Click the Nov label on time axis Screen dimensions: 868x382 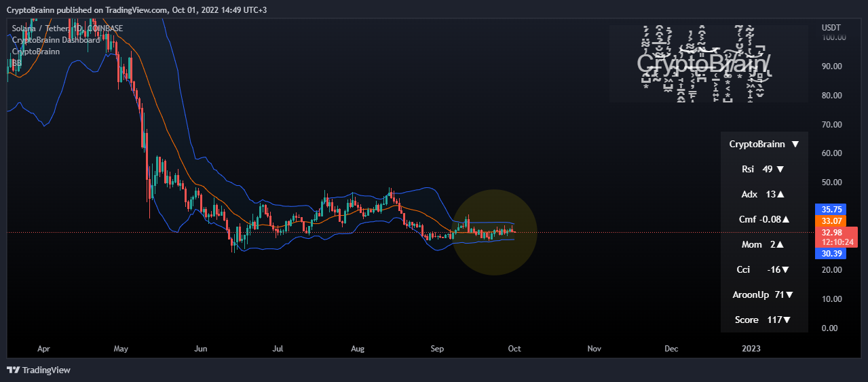coord(594,349)
